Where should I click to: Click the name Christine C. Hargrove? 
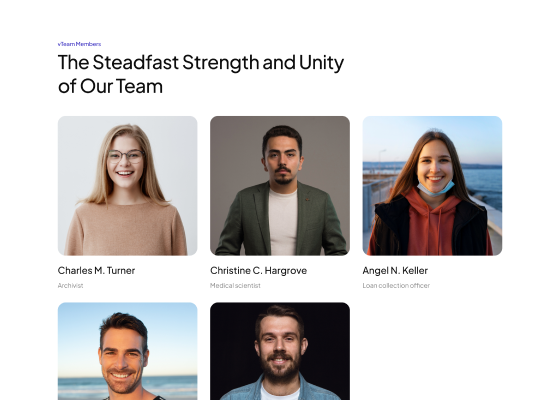point(259,271)
